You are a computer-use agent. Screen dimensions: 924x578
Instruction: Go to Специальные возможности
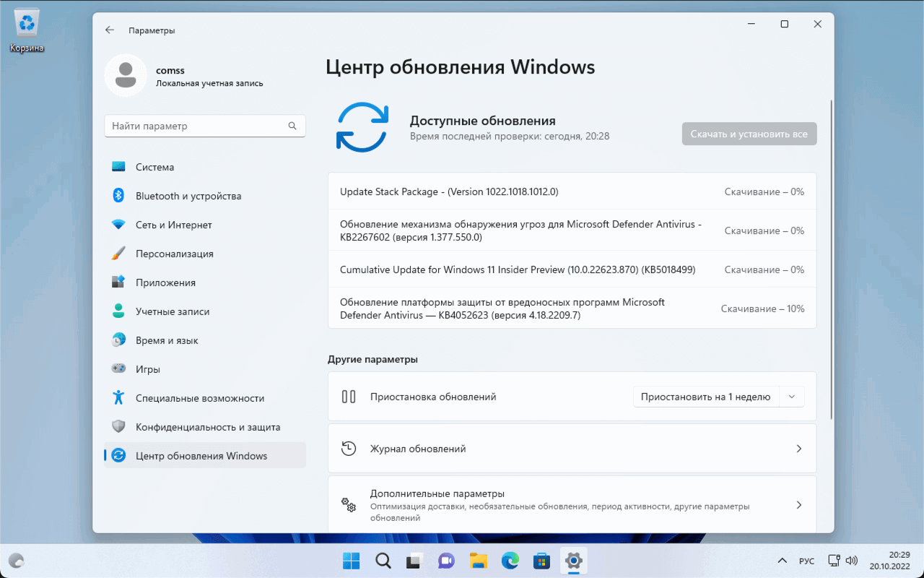pyautogui.click(x=205, y=398)
